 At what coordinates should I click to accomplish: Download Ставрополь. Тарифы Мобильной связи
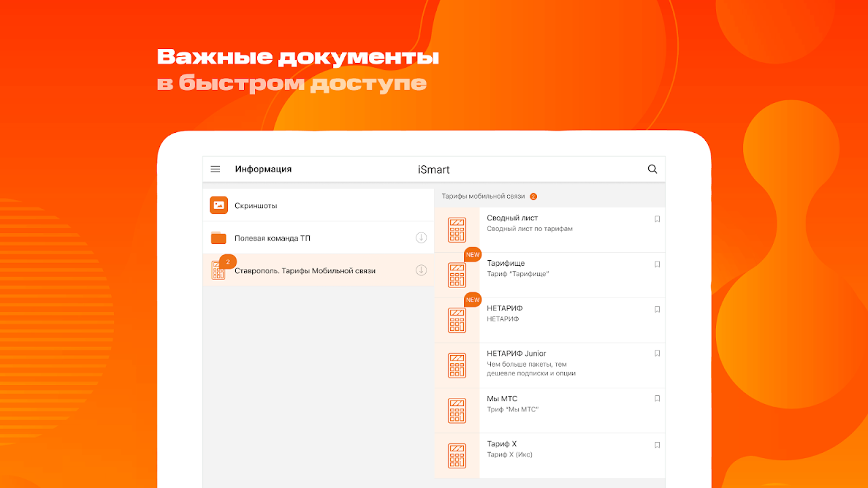click(x=421, y=270)
